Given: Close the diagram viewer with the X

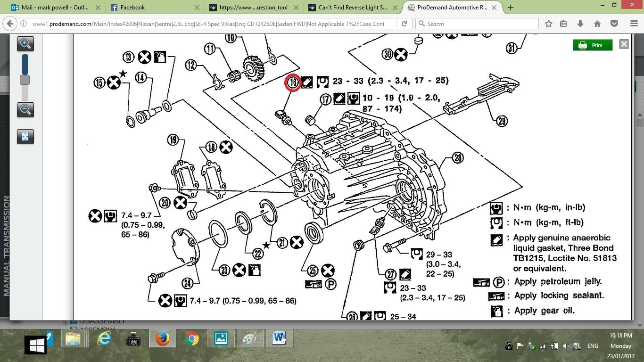Looking at the screenshot, I should 624,44.
